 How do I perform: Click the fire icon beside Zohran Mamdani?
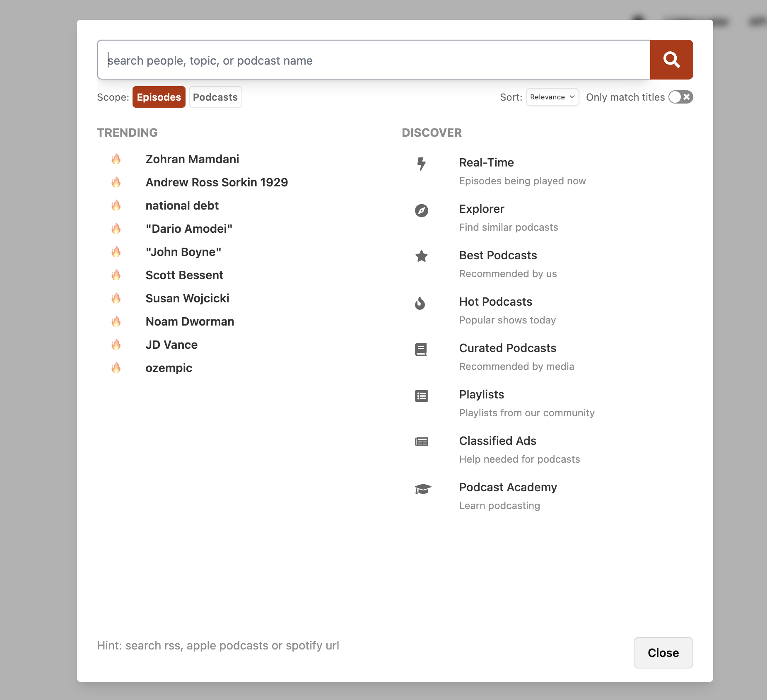pyautogui.click(x=116, y=159)
